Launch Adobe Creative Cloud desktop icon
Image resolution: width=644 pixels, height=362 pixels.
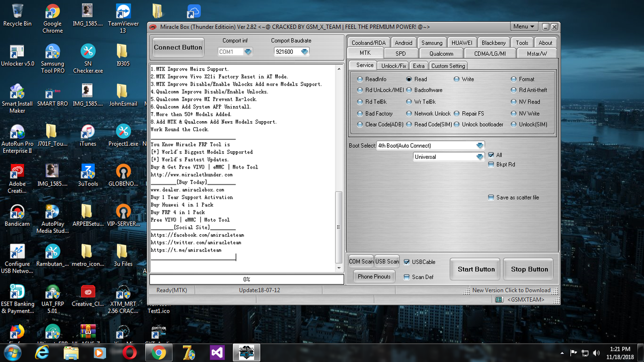17,178
